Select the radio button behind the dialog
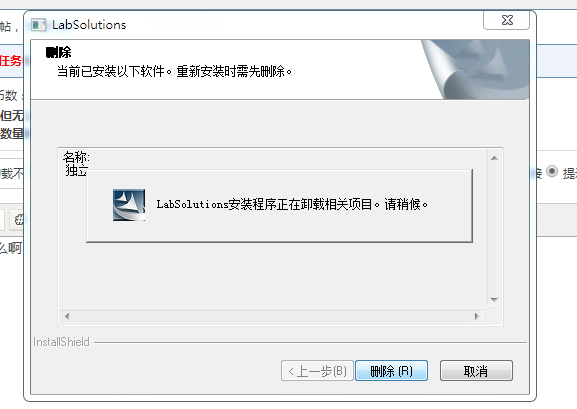The image size is (577, 409). point(552,172)
